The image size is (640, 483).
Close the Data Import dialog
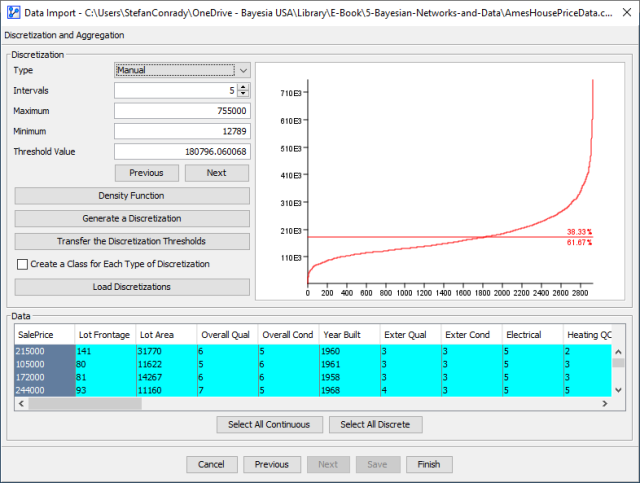tap(627, 12)
